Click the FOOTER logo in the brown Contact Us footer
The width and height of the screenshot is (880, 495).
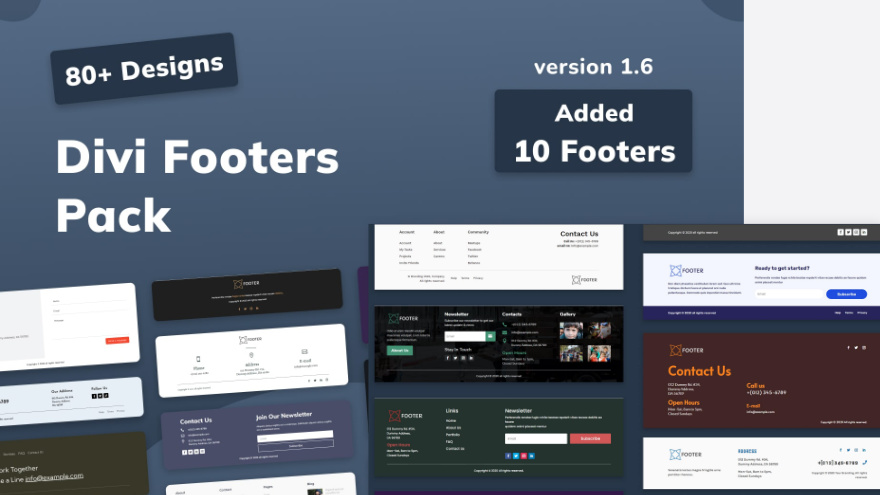pos(686,350)
